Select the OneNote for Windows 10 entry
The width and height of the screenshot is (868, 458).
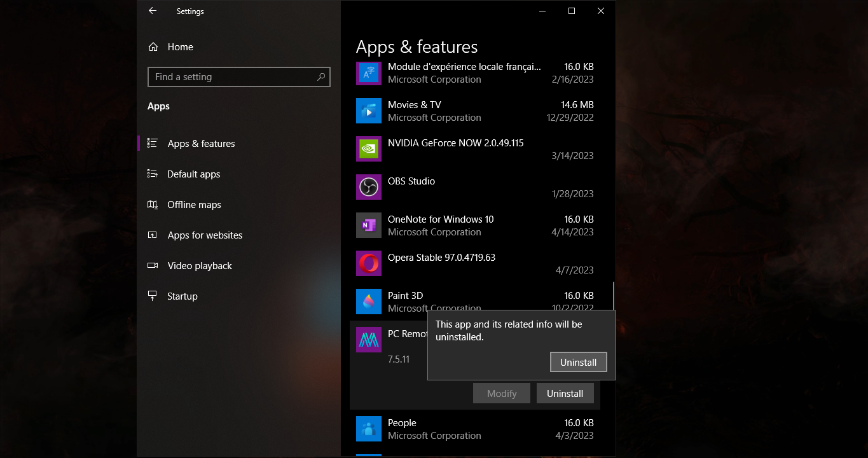475,225
